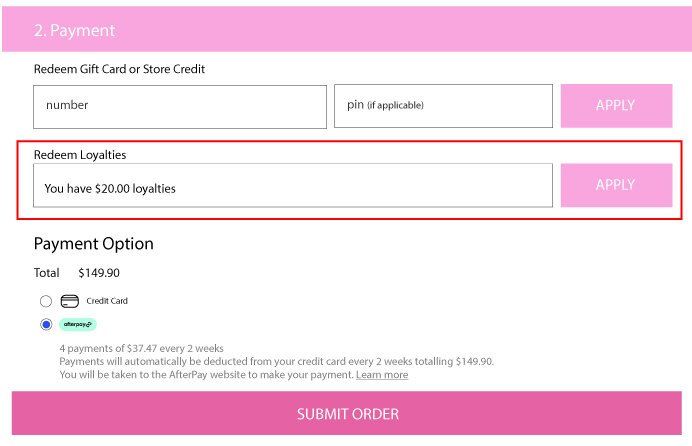Open the AfterPay Learn more link
This screenshot has height=446, width=692.
[382, 375]
